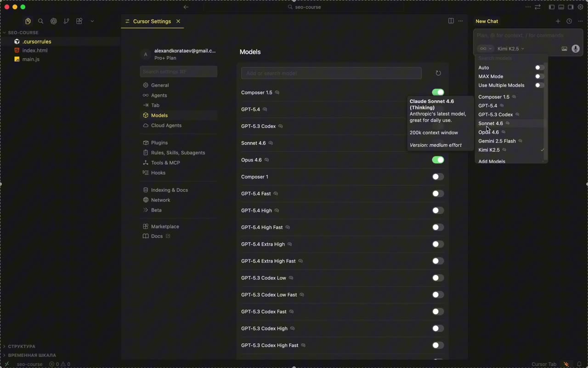Screen dimensions: 588x368
Task: Open the editor tab's more actions menu
Action: [x=461, y=21]
